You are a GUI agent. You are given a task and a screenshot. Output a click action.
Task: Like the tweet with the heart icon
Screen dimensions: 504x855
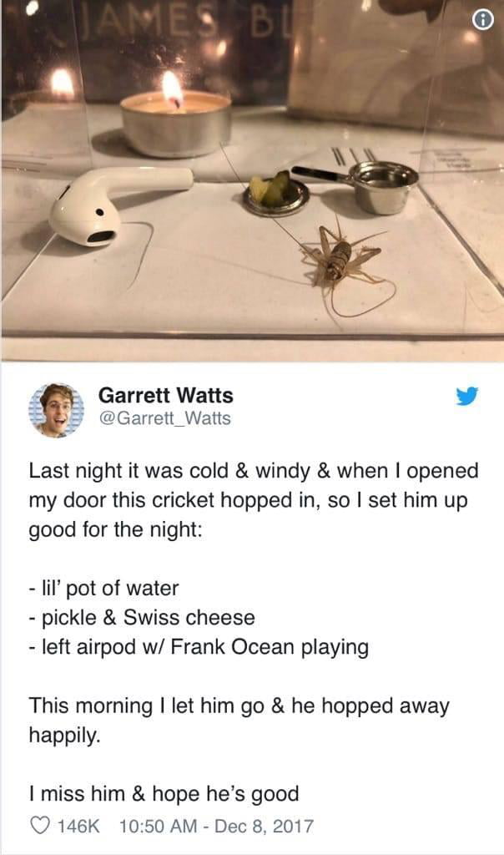click(x=40, y=825)
